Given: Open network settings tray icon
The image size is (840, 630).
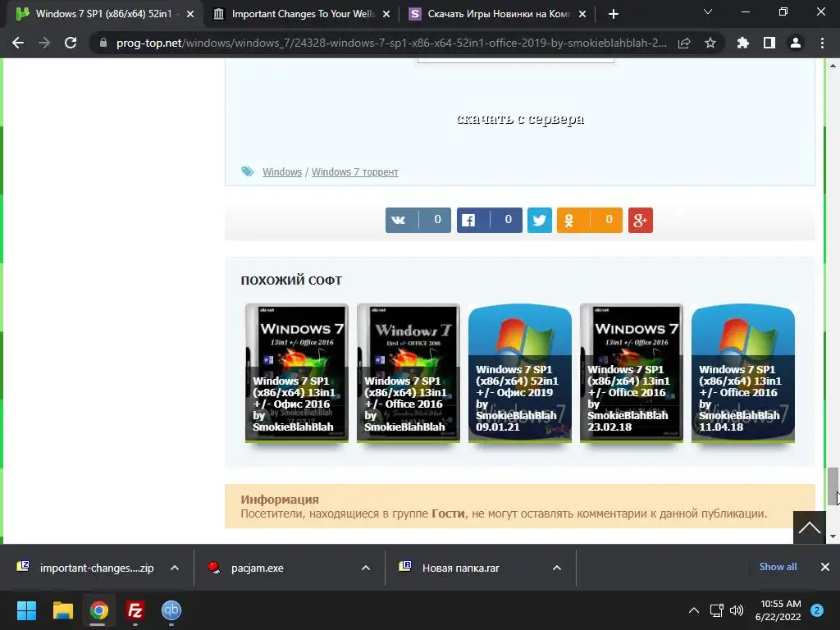Looking at the screenshot, I should point(716,610).
